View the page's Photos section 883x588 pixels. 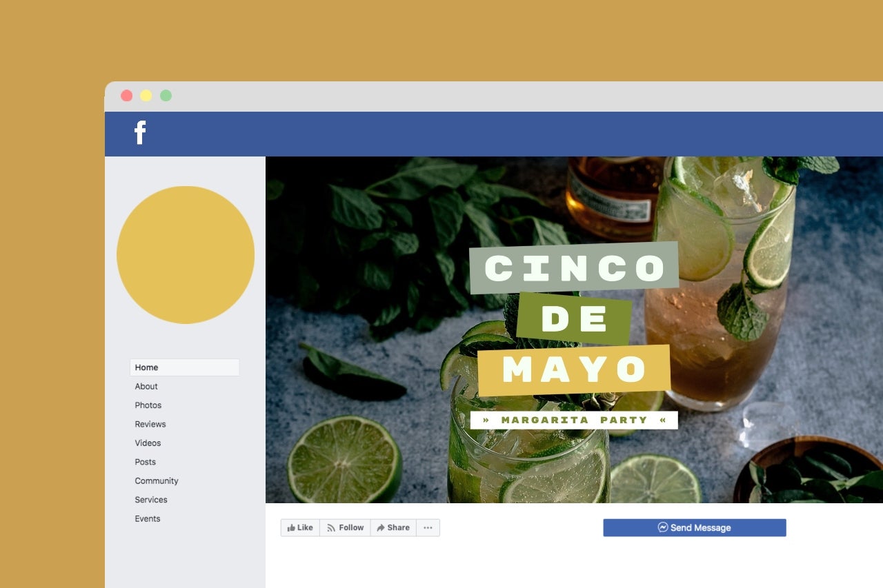148,405
